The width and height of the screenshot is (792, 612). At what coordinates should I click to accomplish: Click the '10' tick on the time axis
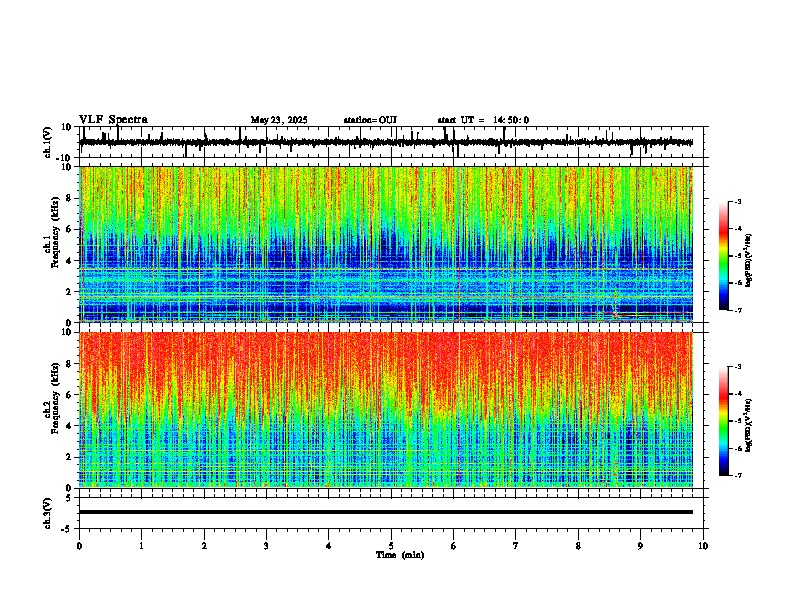(703, 546)
